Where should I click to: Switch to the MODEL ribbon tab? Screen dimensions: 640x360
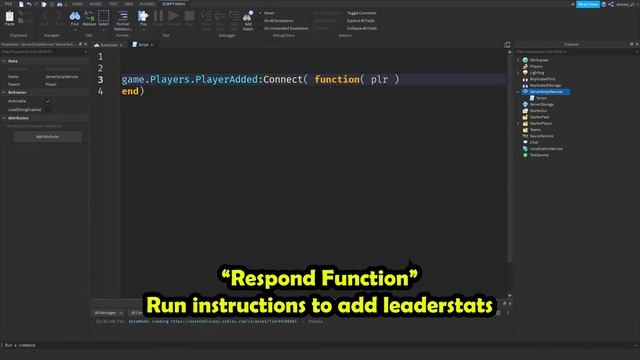pos(95,4)
